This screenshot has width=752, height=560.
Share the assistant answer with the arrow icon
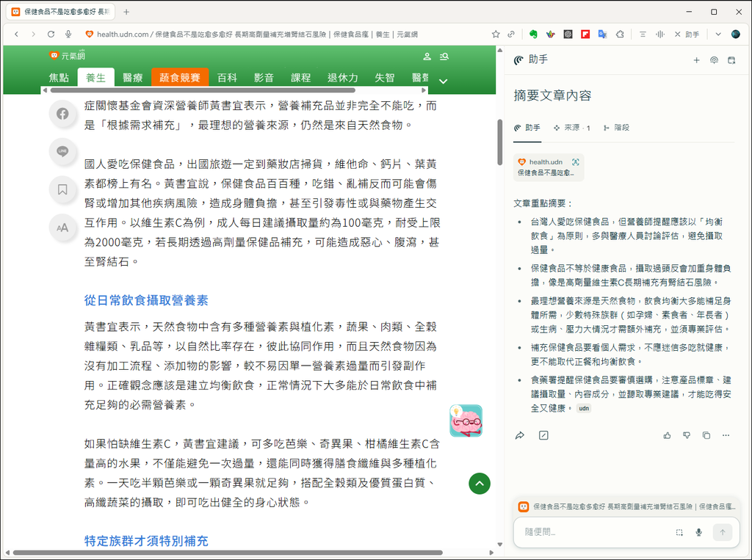(519, 435)
